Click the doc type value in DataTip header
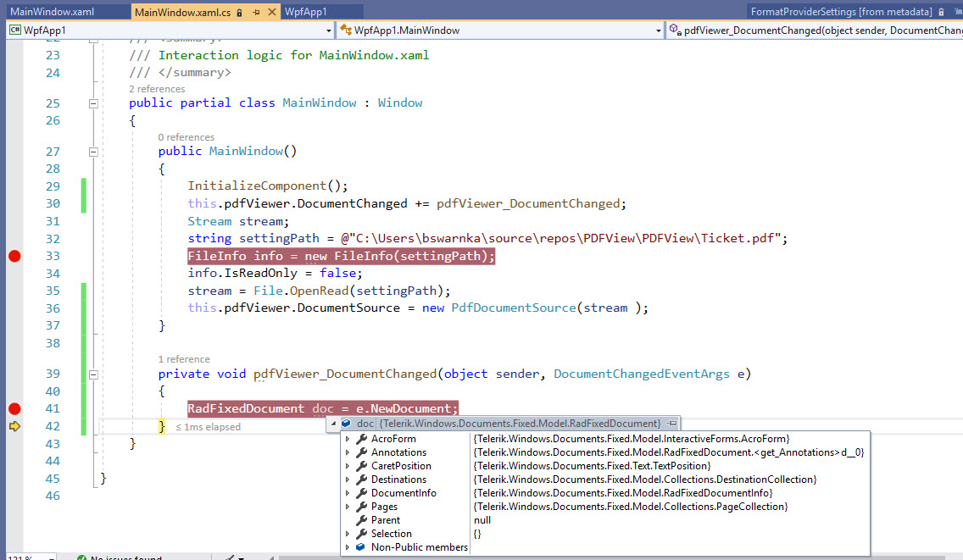This screenshot has width=963, height=560. [520, 423]
